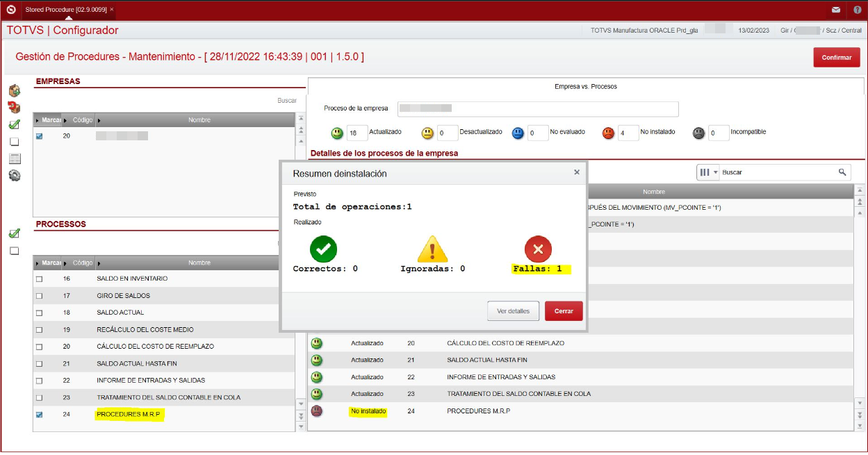Click the green checkmark Correctos icon
Image resolution: width=868 pixels, height=455 pixels.
pyautogui.click(x=323, y=249)
